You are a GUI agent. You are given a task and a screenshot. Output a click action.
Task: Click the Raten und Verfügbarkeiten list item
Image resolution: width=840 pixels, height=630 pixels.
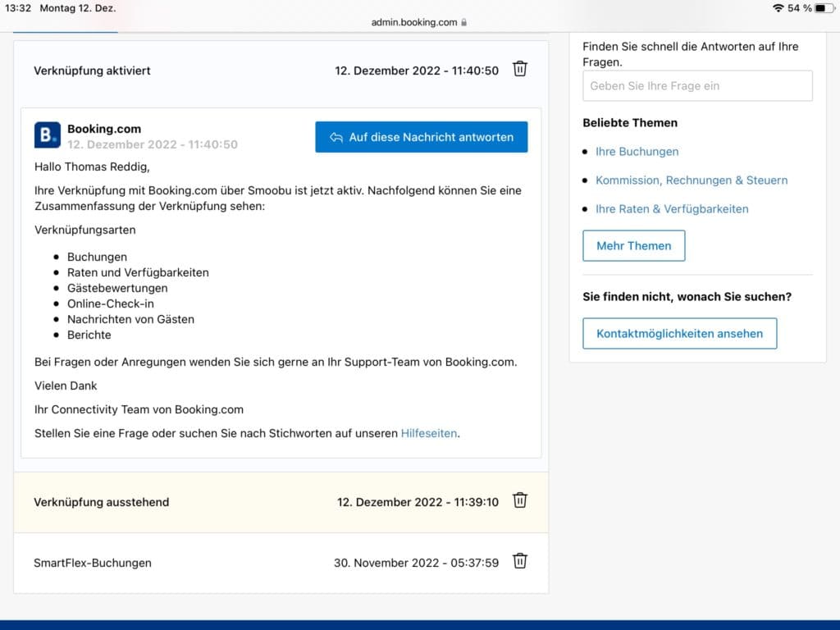pyautogui.click(x=138, y=272)
